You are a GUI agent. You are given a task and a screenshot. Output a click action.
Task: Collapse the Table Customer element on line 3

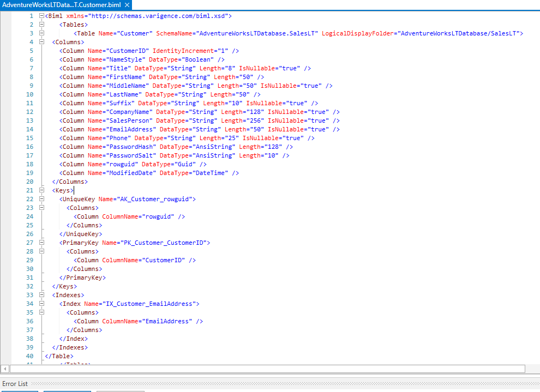point(41,33)
